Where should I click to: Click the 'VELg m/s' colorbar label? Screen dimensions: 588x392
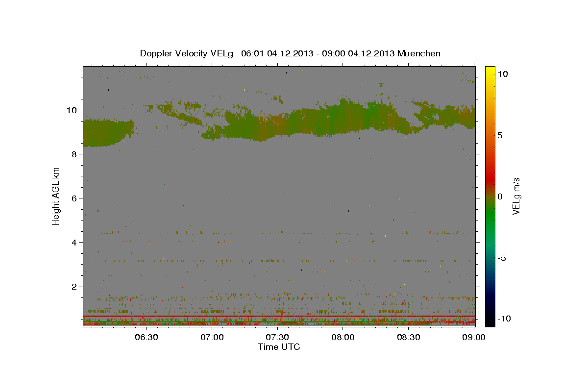[516, 196]
